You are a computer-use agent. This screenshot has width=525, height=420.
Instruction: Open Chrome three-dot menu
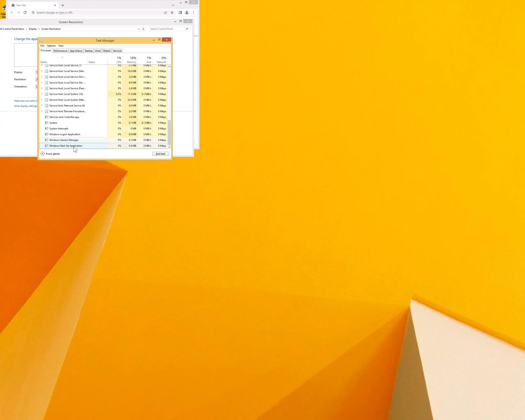tap(194, 13)
